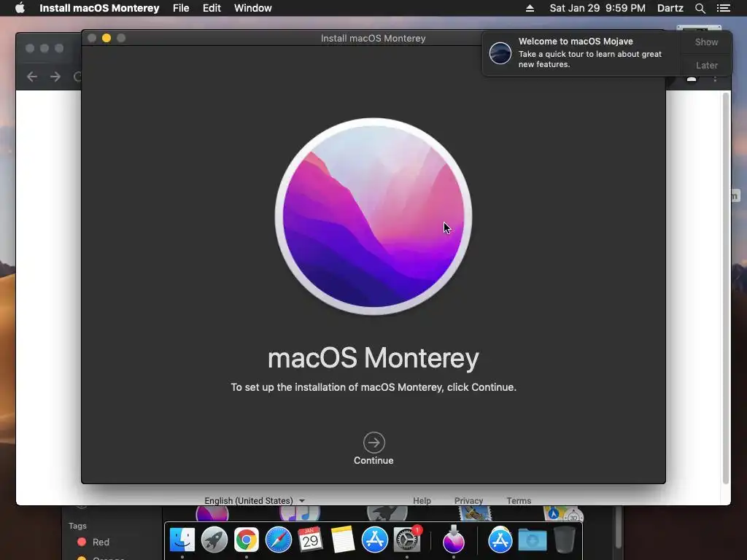Click Show on the Mojave notification
The width and height of the screenshot is (747, 560).
click(706, 42)
